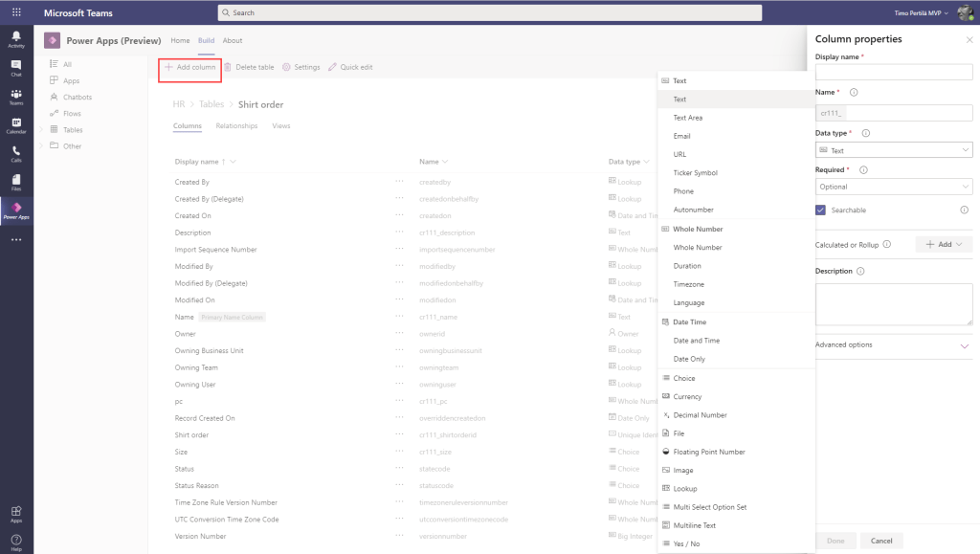Open the Activity feed in Teams sidebar
The width and height of the screenshot is (980, 554).
[16, 39]
